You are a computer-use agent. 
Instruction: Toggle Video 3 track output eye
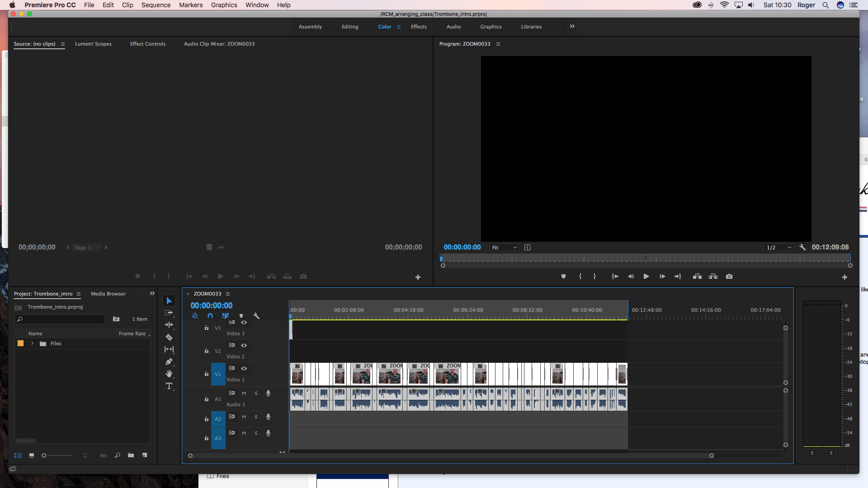(244, 322)
